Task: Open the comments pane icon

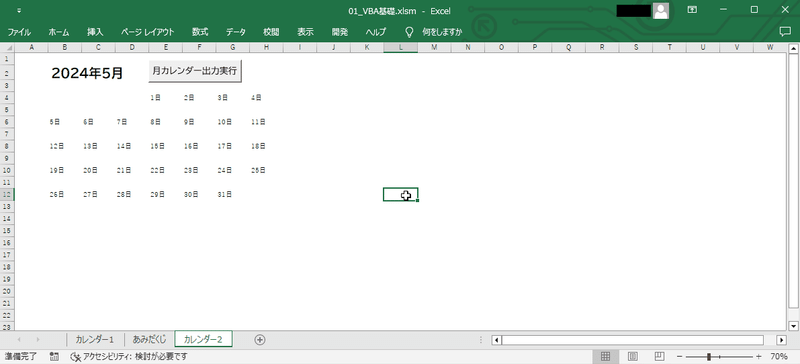Action: (x=785, y=32)
